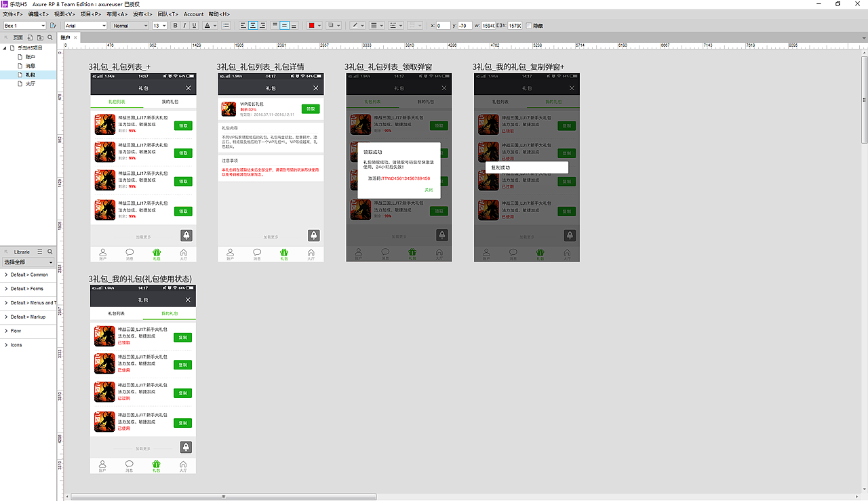Click 关闭 in the 领取成功 popup
The image size is (868, 501).
(x=429, y=190)
